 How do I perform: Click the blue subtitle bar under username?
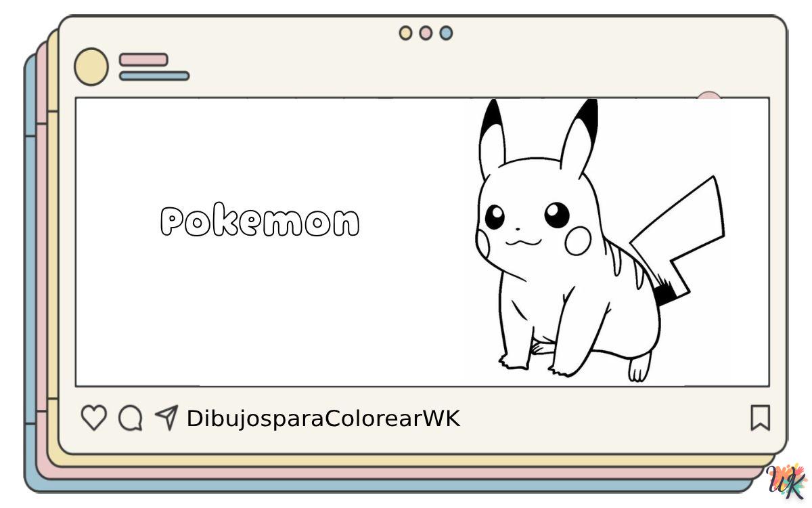[x=154, y=76]
